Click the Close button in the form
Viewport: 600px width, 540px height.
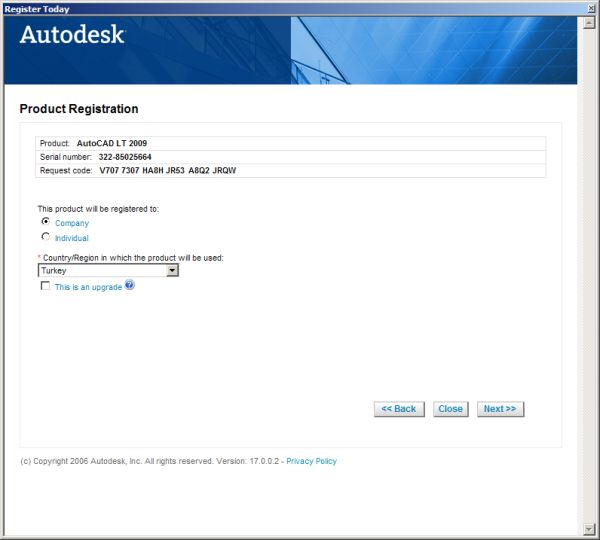(x=450, y=409)
